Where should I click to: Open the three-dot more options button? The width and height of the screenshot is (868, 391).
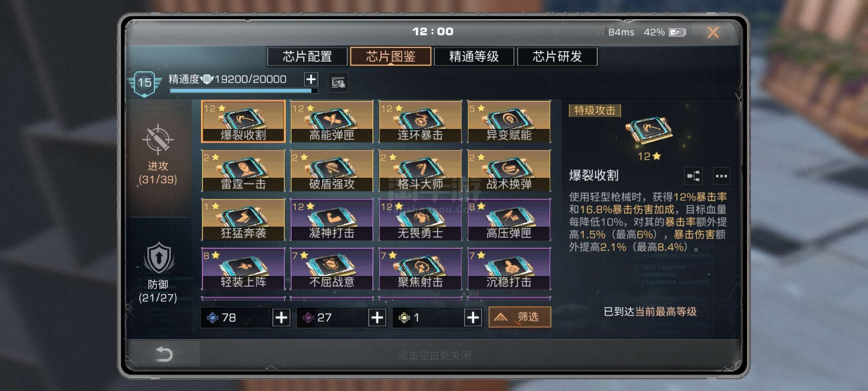(721, 176)
